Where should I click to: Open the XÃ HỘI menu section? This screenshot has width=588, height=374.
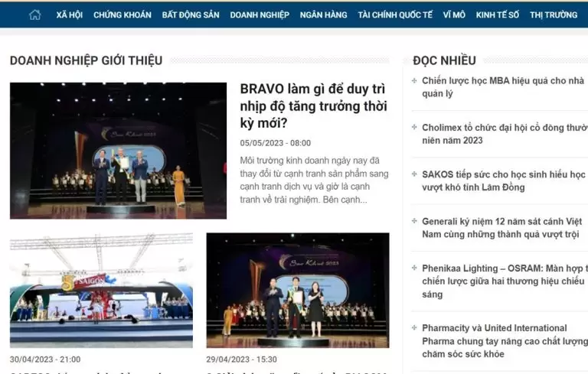pyautogui.click(x=70, y=15)
